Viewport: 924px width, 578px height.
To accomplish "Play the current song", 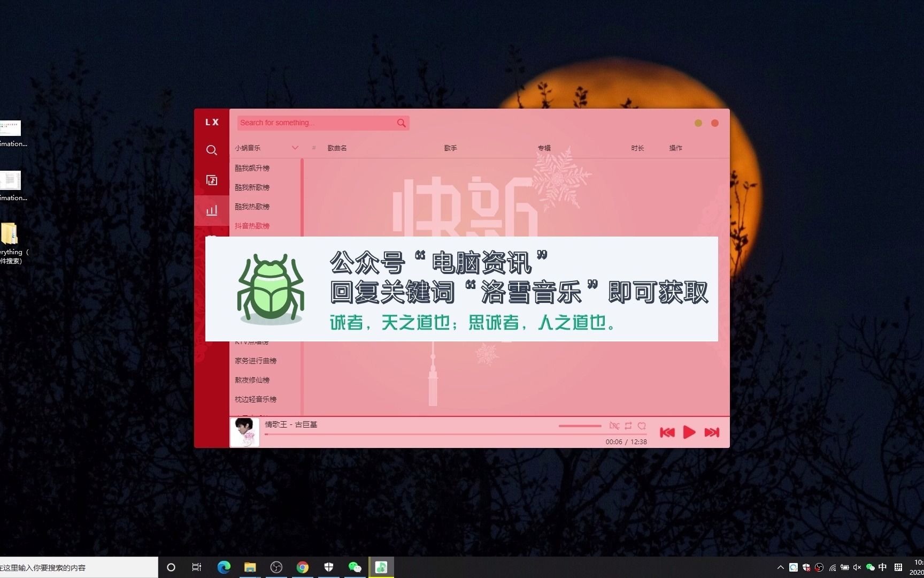I will (x=689, y=432).
